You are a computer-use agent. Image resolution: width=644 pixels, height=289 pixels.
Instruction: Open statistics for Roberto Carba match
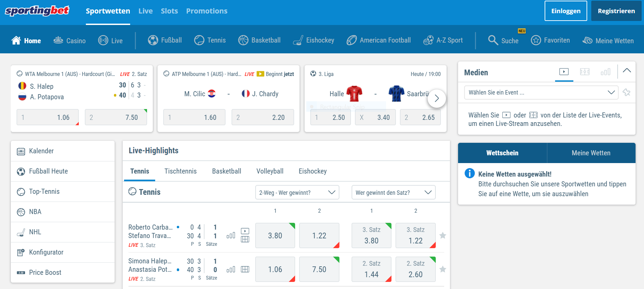[x=231, y=236]
